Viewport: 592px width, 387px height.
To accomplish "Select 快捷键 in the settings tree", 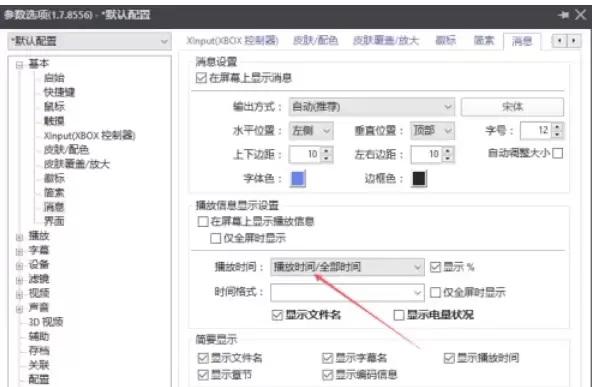I will point(59,92).
